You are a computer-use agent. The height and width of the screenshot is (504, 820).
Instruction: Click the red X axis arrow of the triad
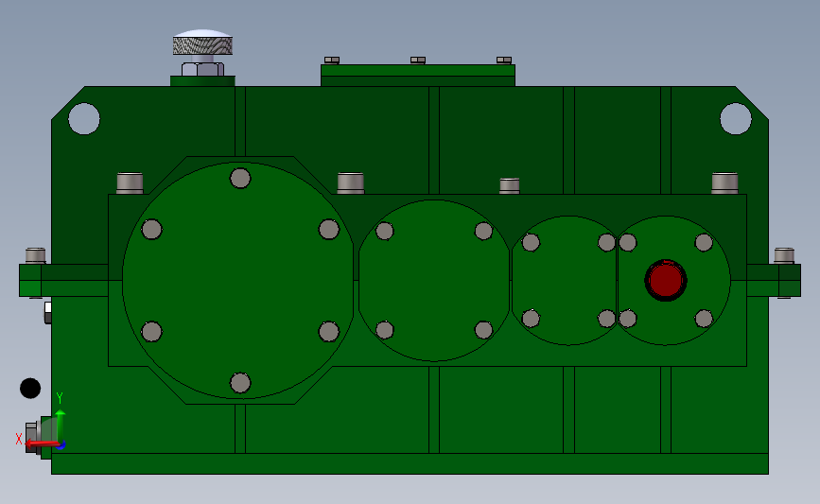tap(42, 444)
